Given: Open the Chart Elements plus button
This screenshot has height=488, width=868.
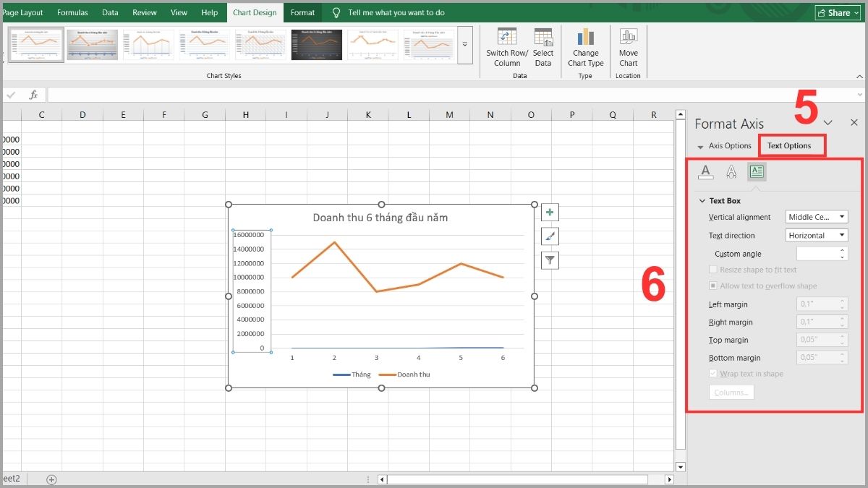Looking at the screenshot, I should point(550,213).
